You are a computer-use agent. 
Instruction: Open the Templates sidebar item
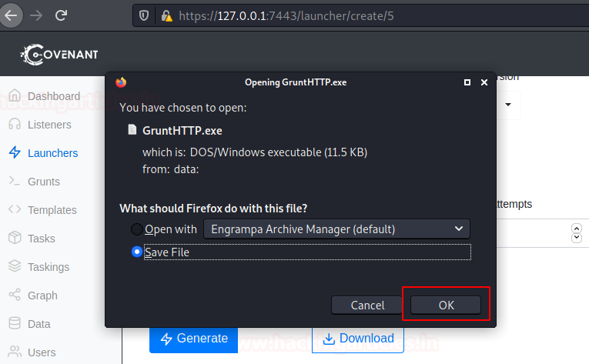42,210
